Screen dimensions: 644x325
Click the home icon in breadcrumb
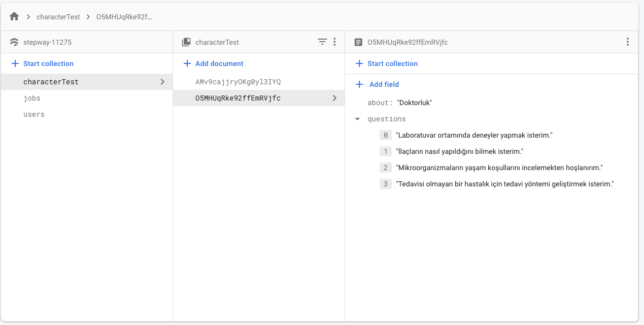(14, 17)
